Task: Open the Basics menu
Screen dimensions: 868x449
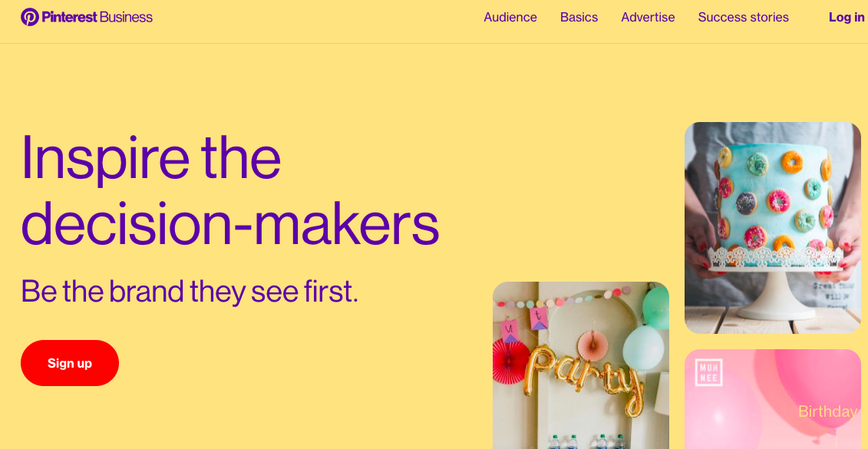Action: [x=579, y=17]
